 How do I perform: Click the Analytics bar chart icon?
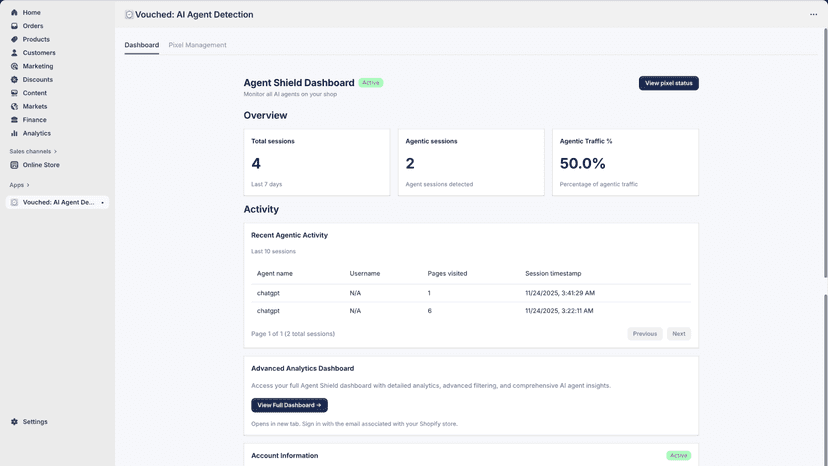[14, 133]
